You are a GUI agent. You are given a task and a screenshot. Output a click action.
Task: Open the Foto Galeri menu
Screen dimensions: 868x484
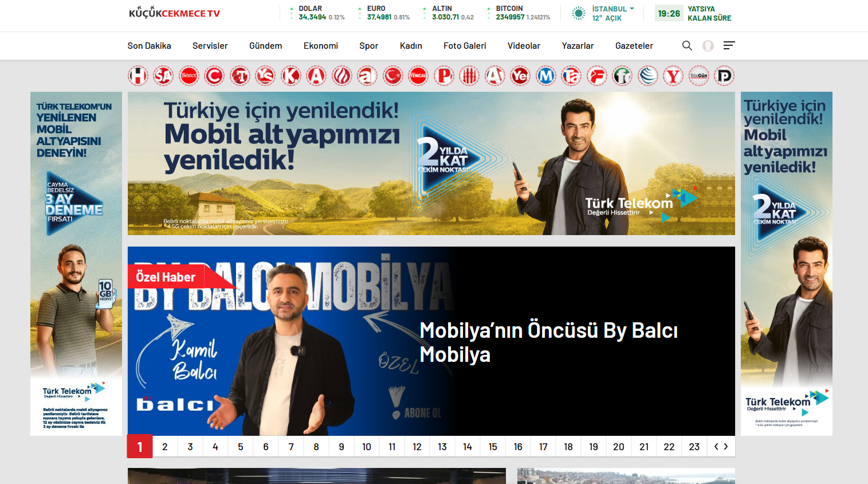tap(465, 46)
